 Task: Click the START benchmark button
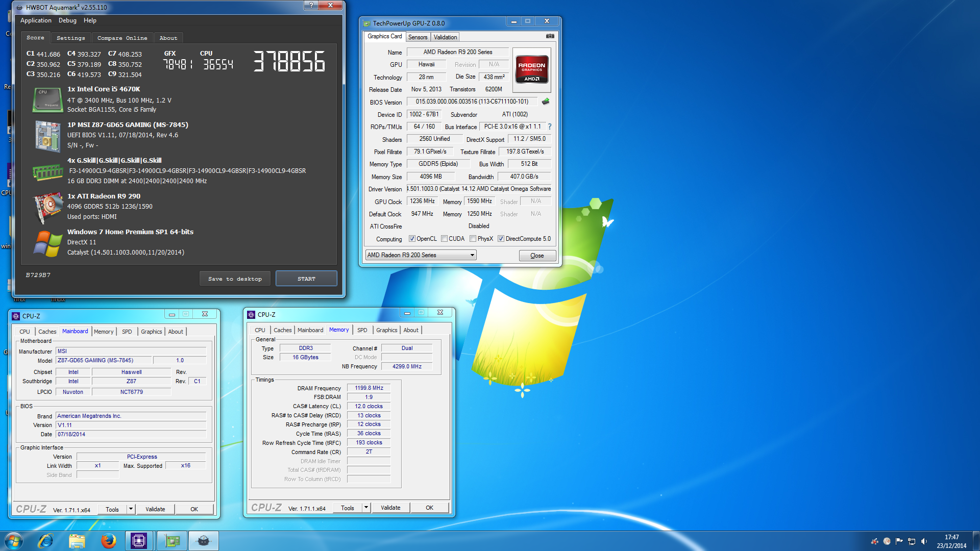(306, 279)
